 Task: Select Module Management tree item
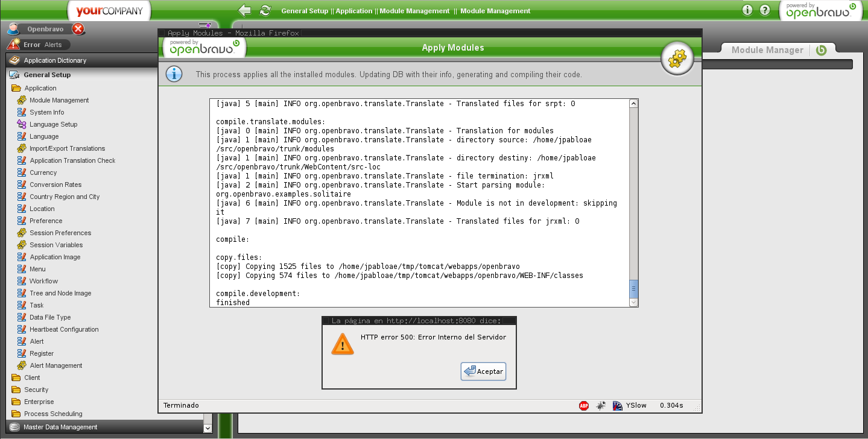[x=59, y=100]
